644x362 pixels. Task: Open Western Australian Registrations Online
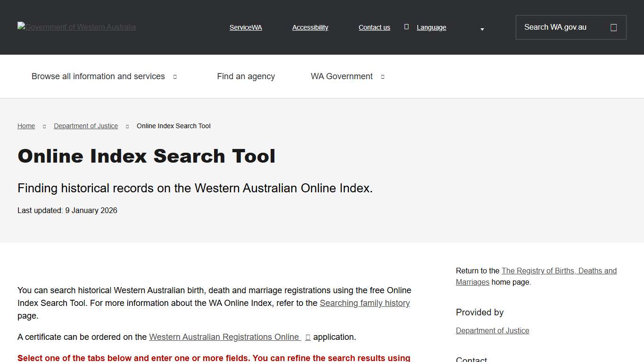pyautogui.click(x=224, y=337)
